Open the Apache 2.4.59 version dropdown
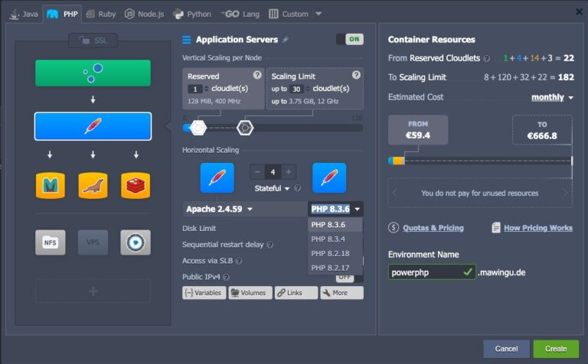The width and height of the screenshot is (588, 364). [x=220, y=209]
